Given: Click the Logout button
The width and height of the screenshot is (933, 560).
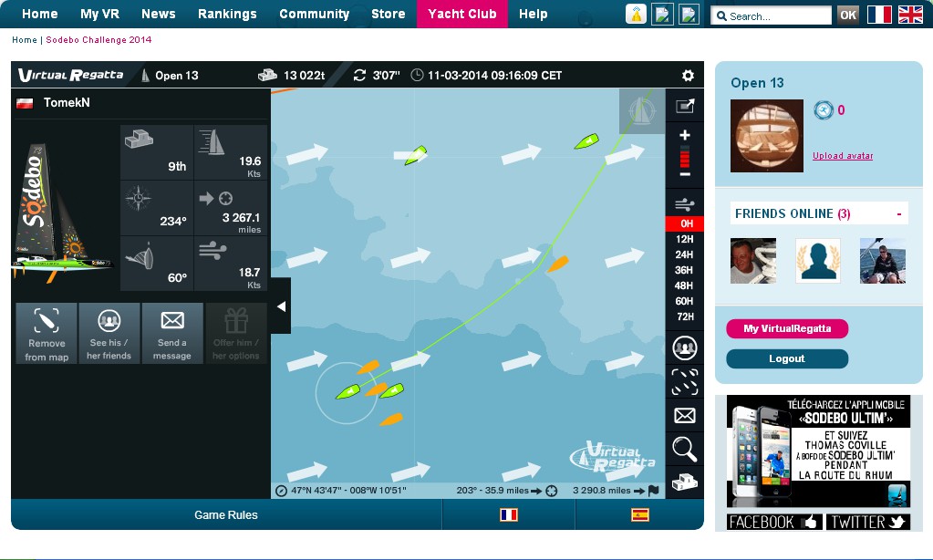Looking at the screenshot, I should (x=786, y=358).
